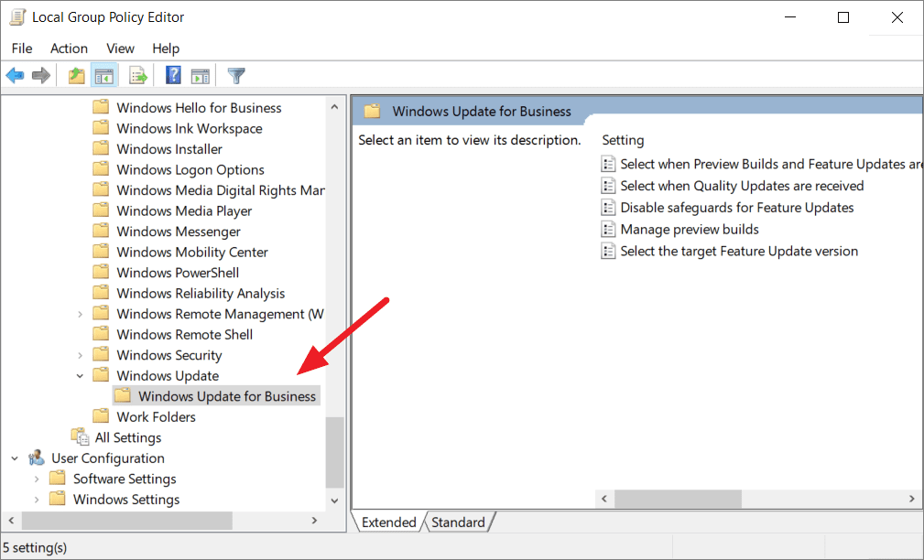Click the Windows Logon Options folder icon
924x560 pixels.
pyautogui.click(x=101, y=169)
